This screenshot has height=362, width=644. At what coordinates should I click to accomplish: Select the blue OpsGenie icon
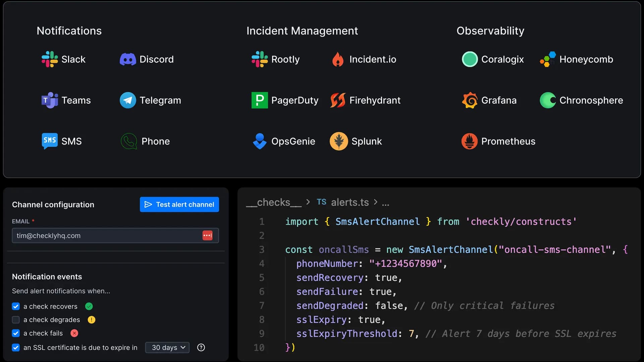pyautogui.click(x=260, y=141)
